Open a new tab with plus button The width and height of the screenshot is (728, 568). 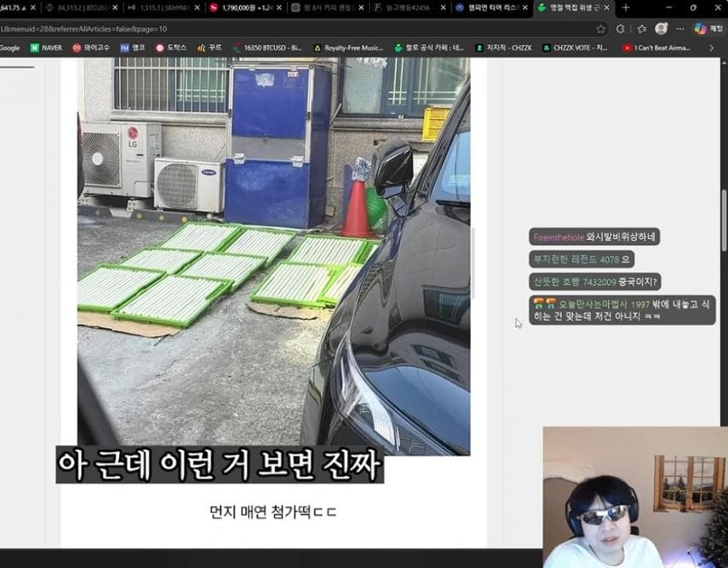[625, 8]
